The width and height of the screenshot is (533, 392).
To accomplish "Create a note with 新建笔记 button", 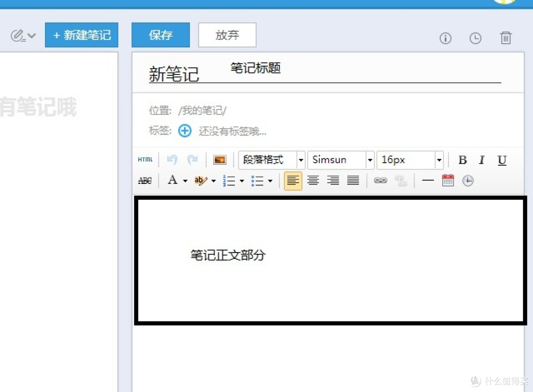I will (81, 35).
